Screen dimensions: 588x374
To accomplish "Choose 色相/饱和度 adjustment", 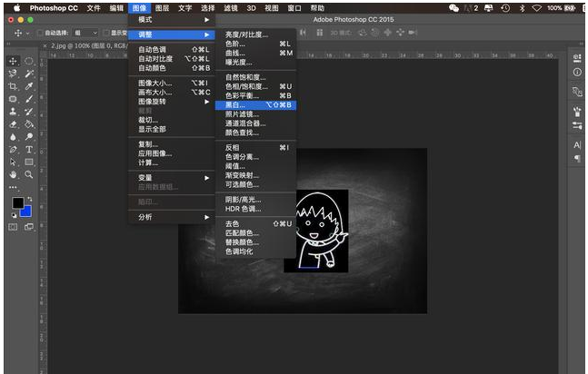I will [x=246, y=86].
